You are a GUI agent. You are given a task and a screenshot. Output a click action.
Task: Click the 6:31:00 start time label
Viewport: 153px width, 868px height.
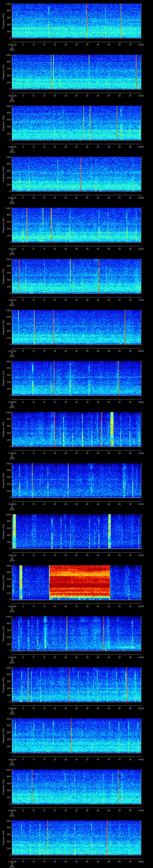pos(12,44)
